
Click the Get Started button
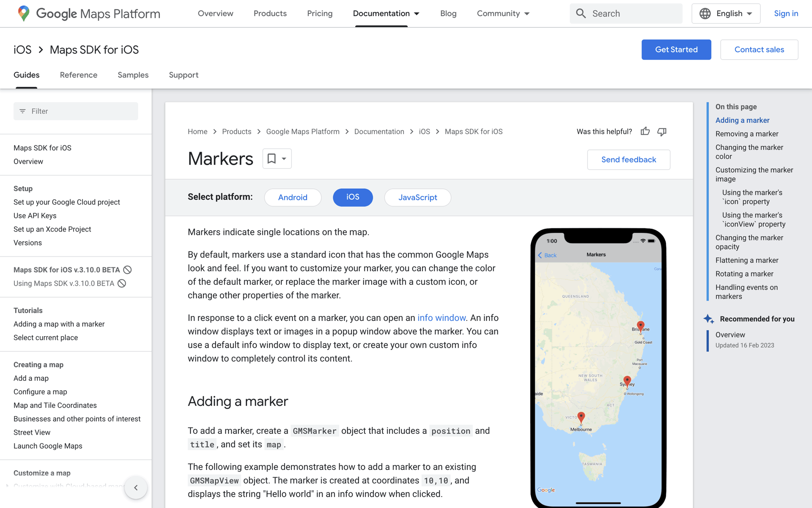pos(676,50)
